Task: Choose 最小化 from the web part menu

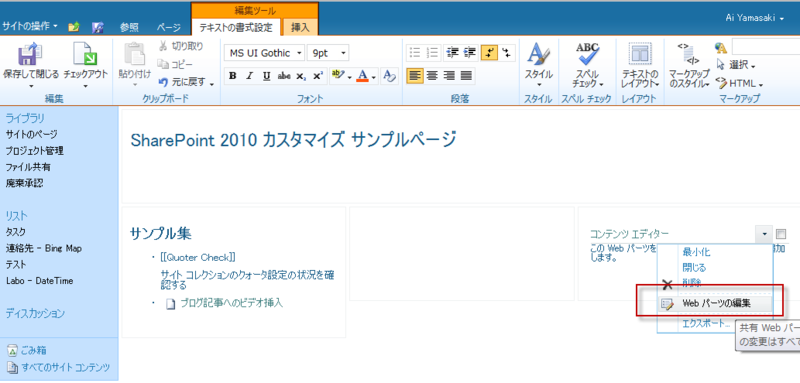Action: coord(696,252)
